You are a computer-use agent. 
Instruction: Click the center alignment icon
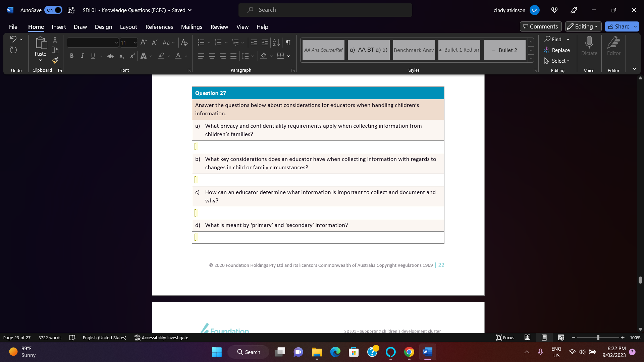(x=212, y=56)
